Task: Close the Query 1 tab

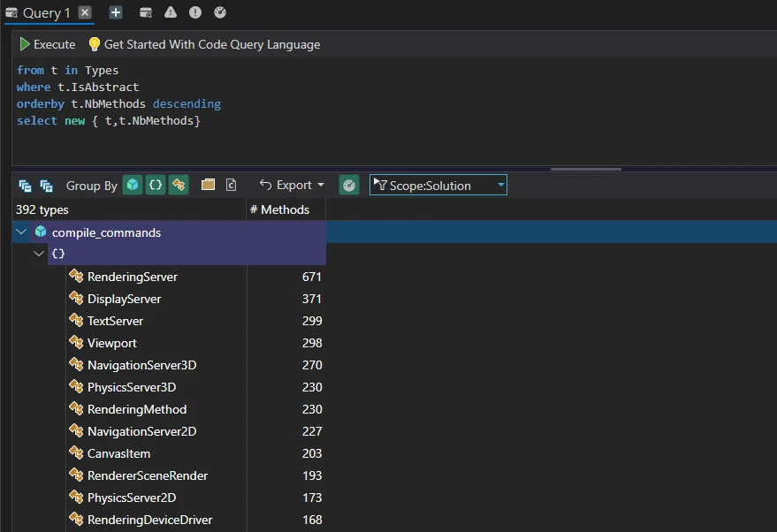Action: (85, 12)
